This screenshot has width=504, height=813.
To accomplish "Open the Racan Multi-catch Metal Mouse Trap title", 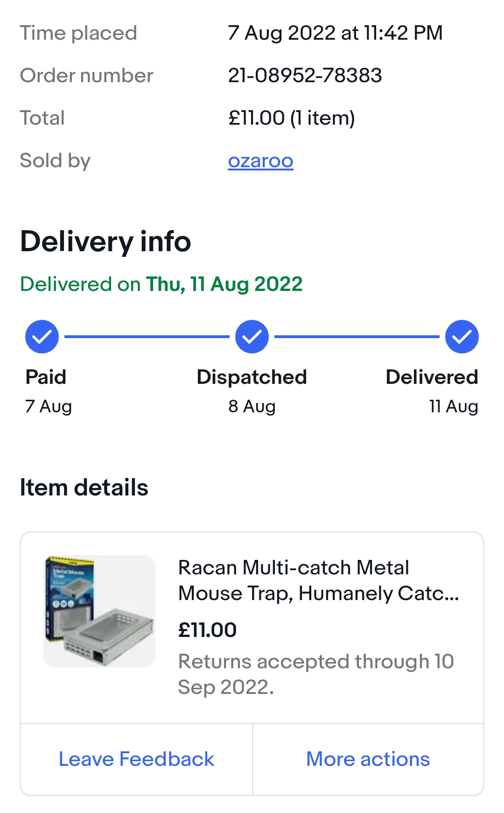I will pos(318,580).
